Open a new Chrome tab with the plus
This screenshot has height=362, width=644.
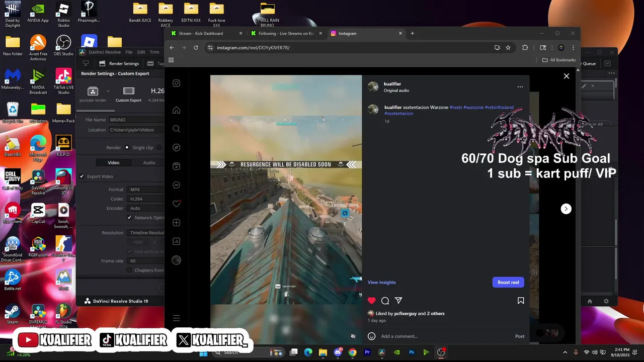(x=413, y=33)
